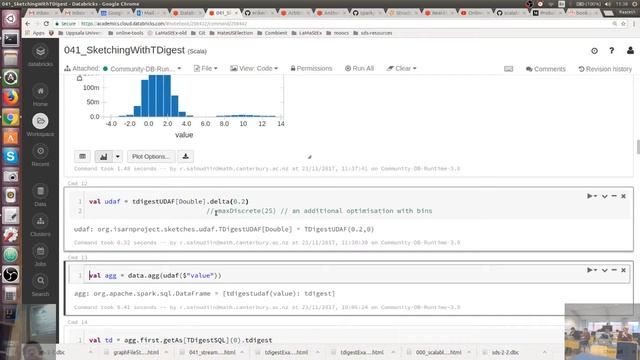Click the notebook vertical scrollbar

click(x=638, y=147)
